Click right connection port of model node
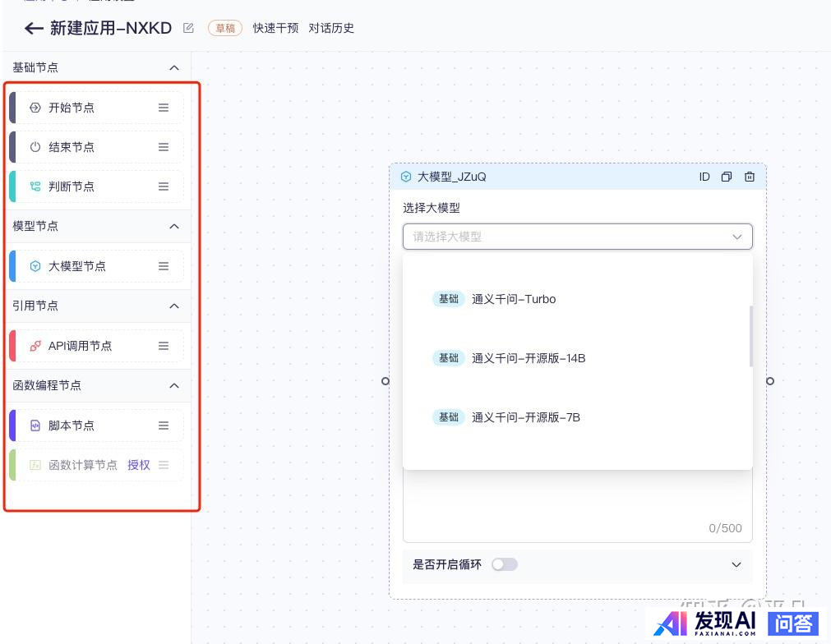The image size is (831, 644). (x=770, y=381)
